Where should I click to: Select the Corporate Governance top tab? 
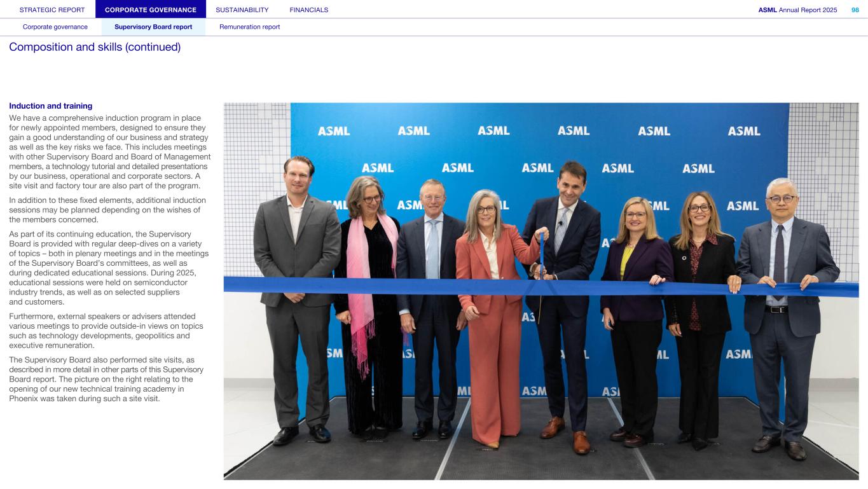coord(151,10)
